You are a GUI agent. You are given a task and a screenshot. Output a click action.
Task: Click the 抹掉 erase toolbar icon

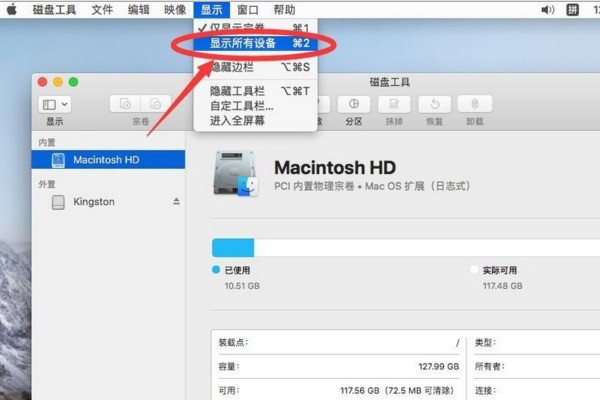[x=394, y=104]
